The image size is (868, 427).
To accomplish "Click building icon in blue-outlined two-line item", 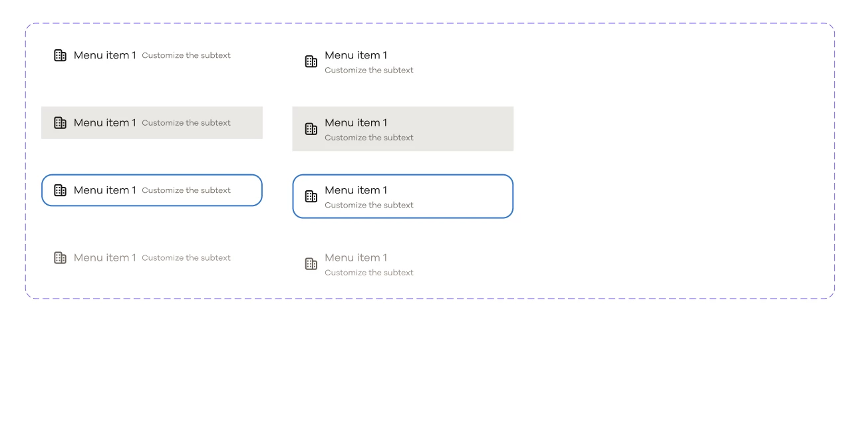I will pyautogui.click(x=311, y=196).
